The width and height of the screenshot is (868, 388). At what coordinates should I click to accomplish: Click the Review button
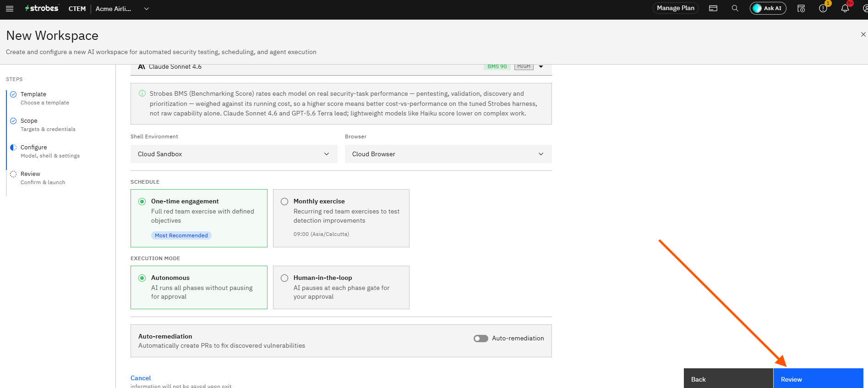point(819,378)
